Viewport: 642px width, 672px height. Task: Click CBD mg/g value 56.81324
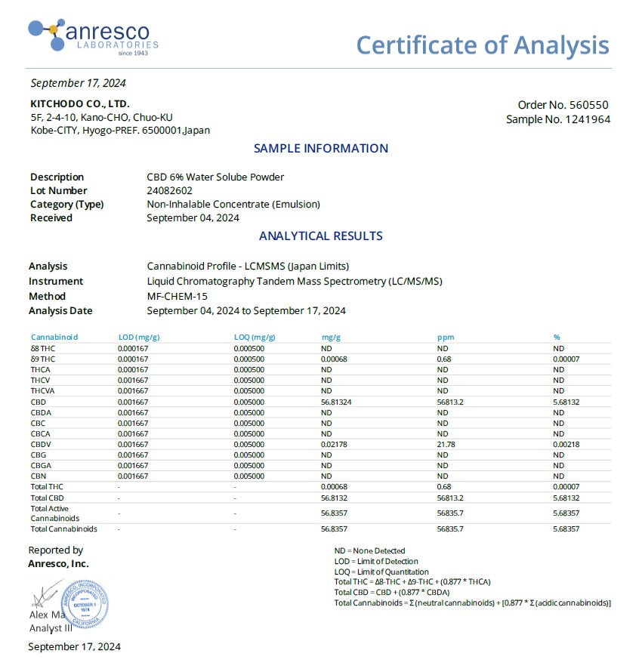tap(336, 402)
